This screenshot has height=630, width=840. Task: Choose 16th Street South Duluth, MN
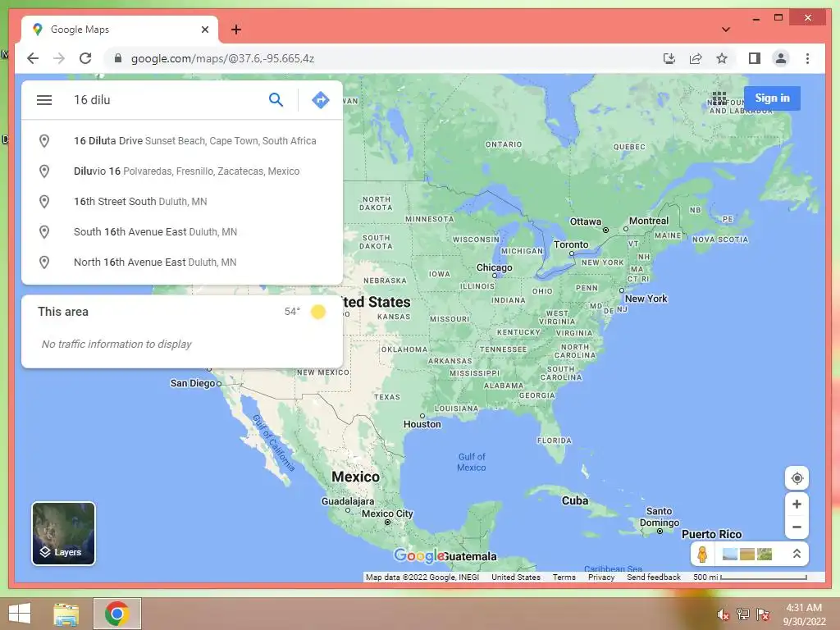pos(182,202)
